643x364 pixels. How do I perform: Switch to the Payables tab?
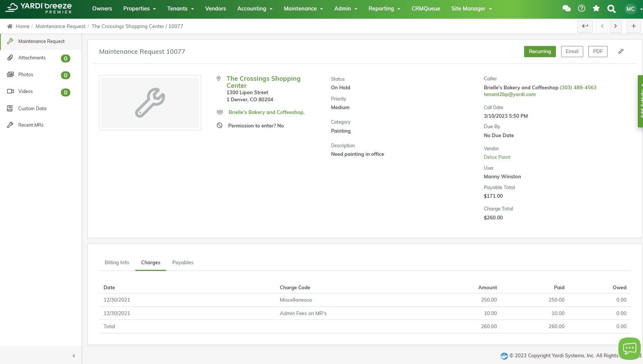[183, 262]
